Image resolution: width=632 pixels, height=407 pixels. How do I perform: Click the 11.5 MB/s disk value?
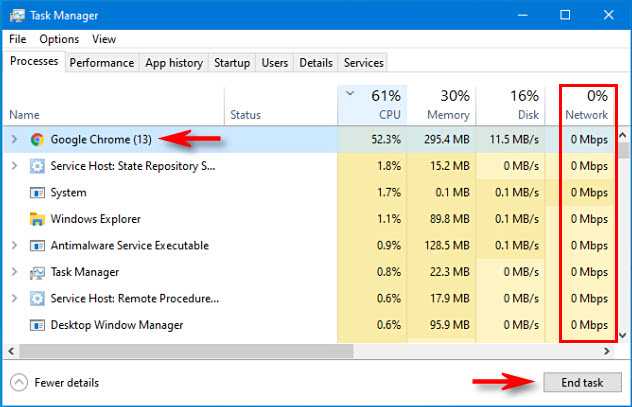tap(514, 139)
